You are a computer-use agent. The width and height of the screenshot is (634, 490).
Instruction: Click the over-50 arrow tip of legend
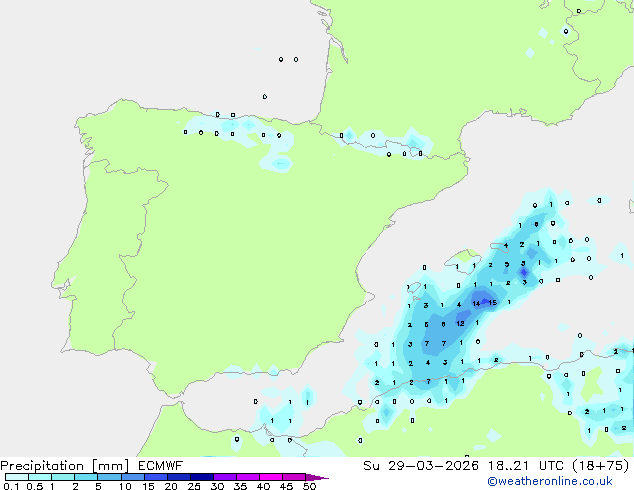pyautogui.click(x=317, y=477)
